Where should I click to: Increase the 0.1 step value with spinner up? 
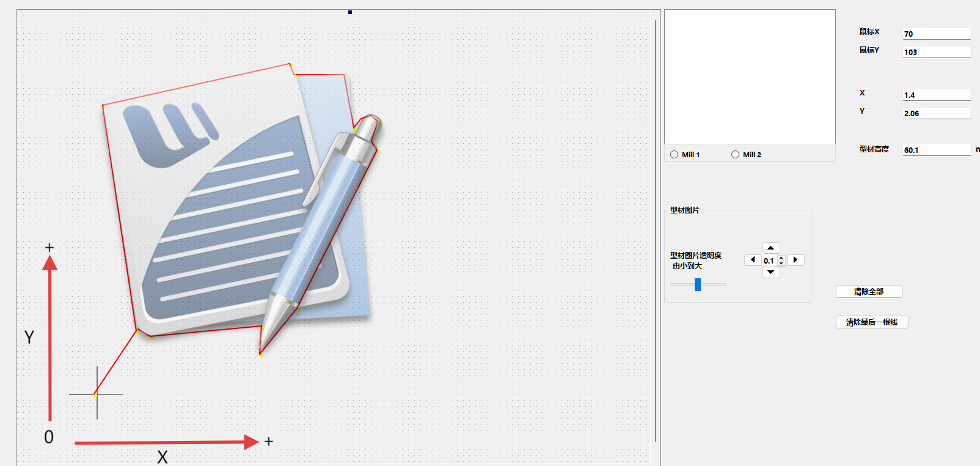[781, 258]
